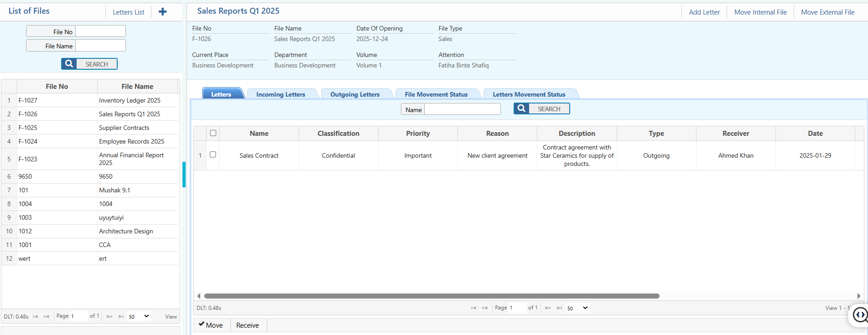Click the magnifier Search button under File Name
Viewport: 868px width, 335px height.
(89, 64)
